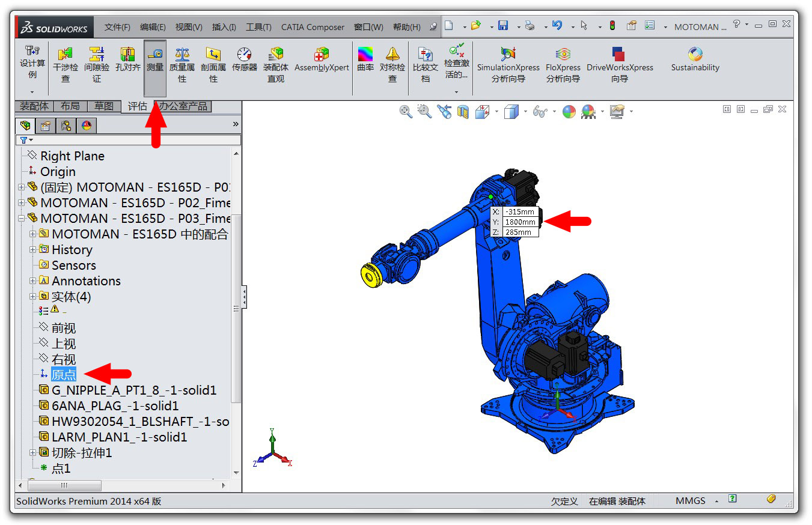
Task: Click the Select cursor tool
Action: pos(584,26)
